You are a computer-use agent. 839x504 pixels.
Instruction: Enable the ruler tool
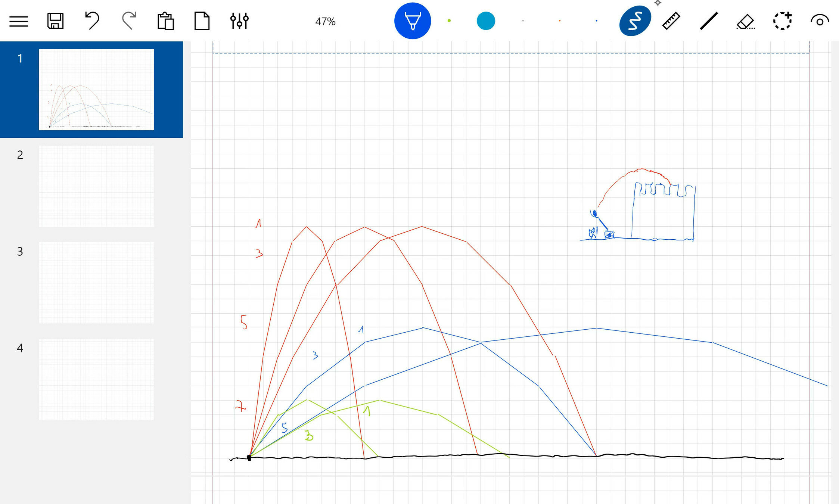tap(671, 21)
